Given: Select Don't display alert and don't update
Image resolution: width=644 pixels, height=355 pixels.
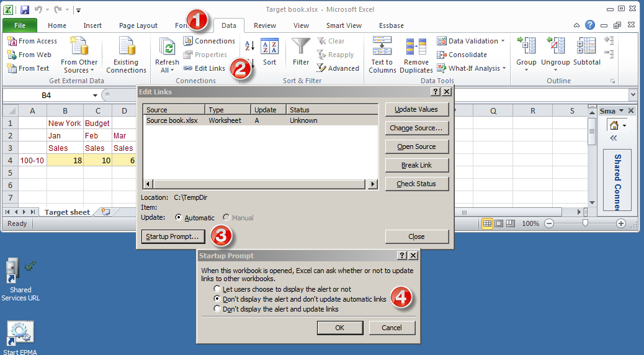Looking at the screenshot, I should tap(217, 299).
